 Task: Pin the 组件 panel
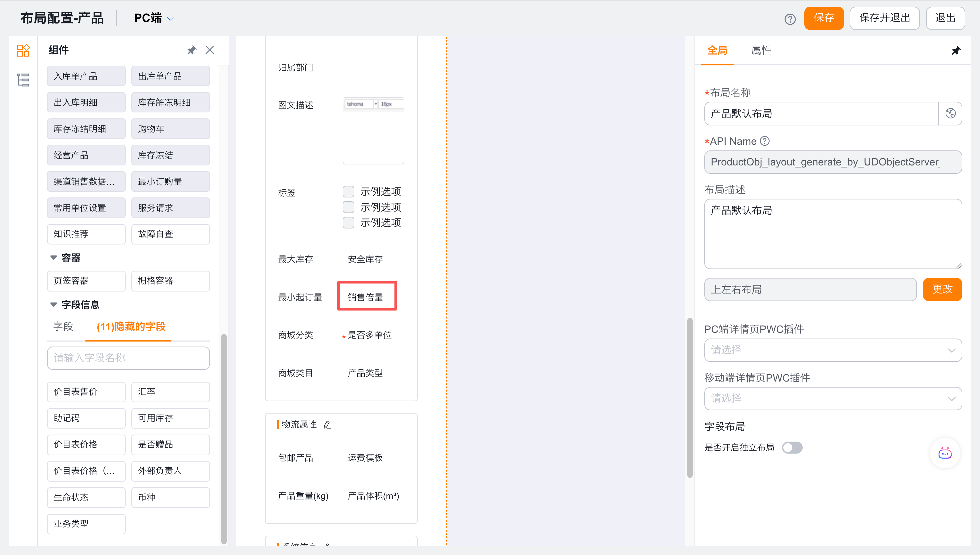click(x=192, y=50)
